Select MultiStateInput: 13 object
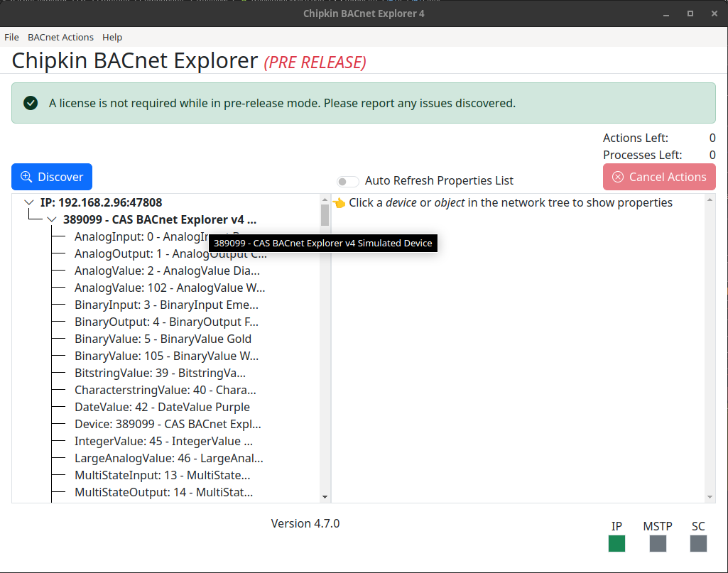728x573 pixels. [163, 475]
